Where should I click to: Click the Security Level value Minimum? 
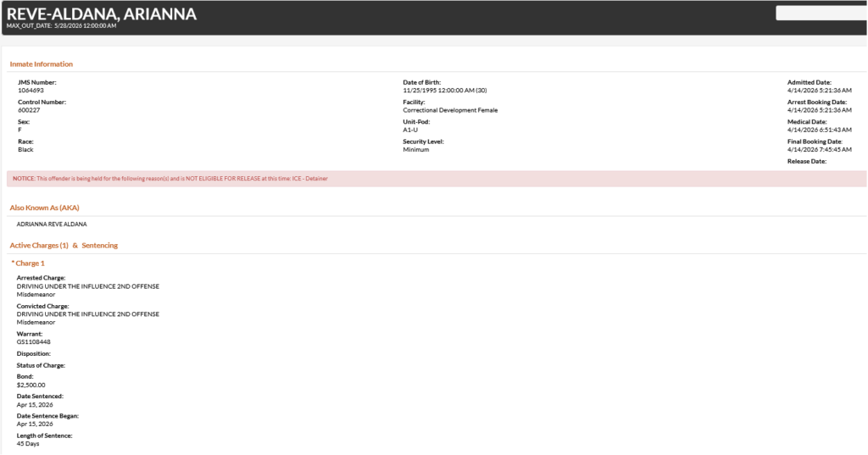(x=415, y=149)
